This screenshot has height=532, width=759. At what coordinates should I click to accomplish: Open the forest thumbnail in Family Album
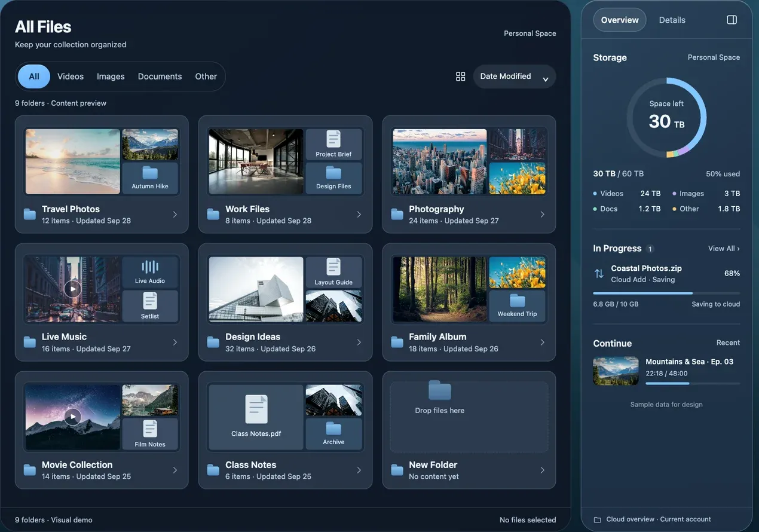point(440,289)
